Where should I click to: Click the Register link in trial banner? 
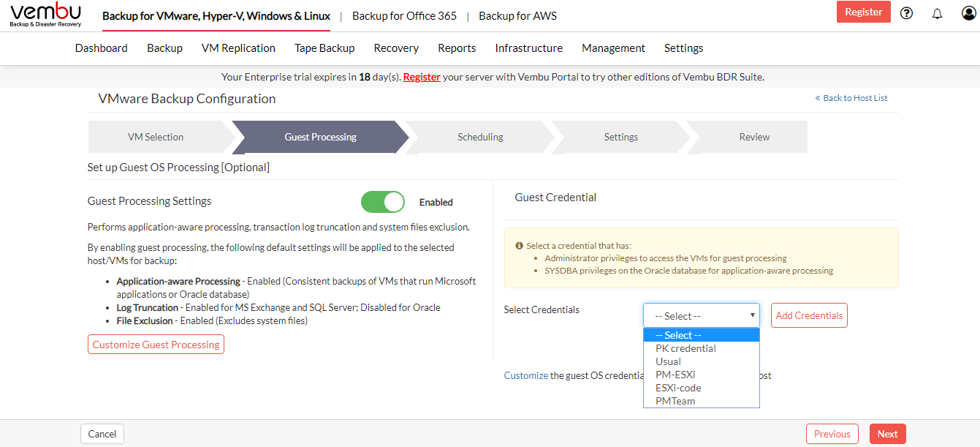tap(422, 77)
